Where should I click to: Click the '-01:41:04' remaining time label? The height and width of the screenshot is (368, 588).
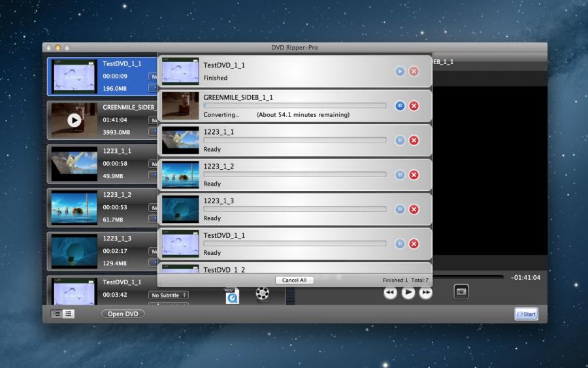point(525,278)
